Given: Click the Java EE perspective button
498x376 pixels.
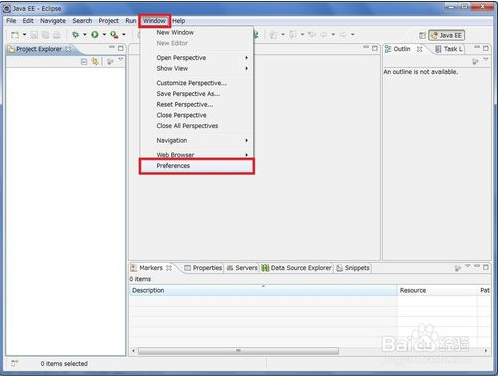Looking at the screenshot, I should click(446, 35).
